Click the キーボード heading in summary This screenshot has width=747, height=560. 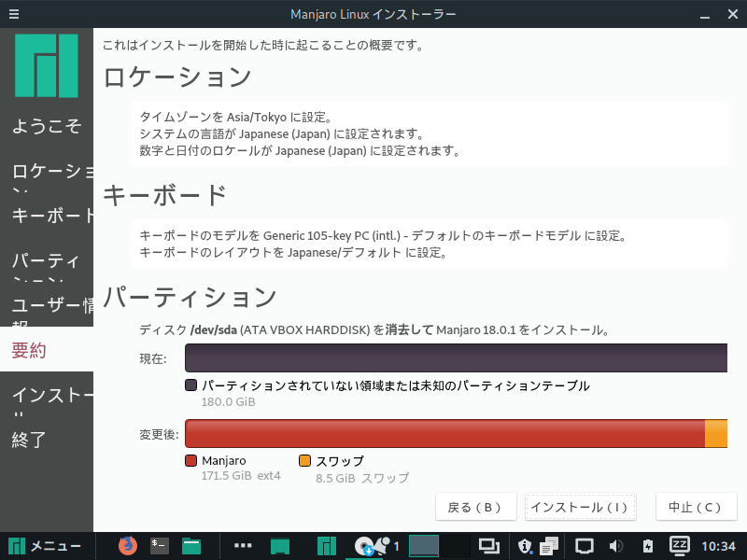pyautogui.click(x=165, y=195)
